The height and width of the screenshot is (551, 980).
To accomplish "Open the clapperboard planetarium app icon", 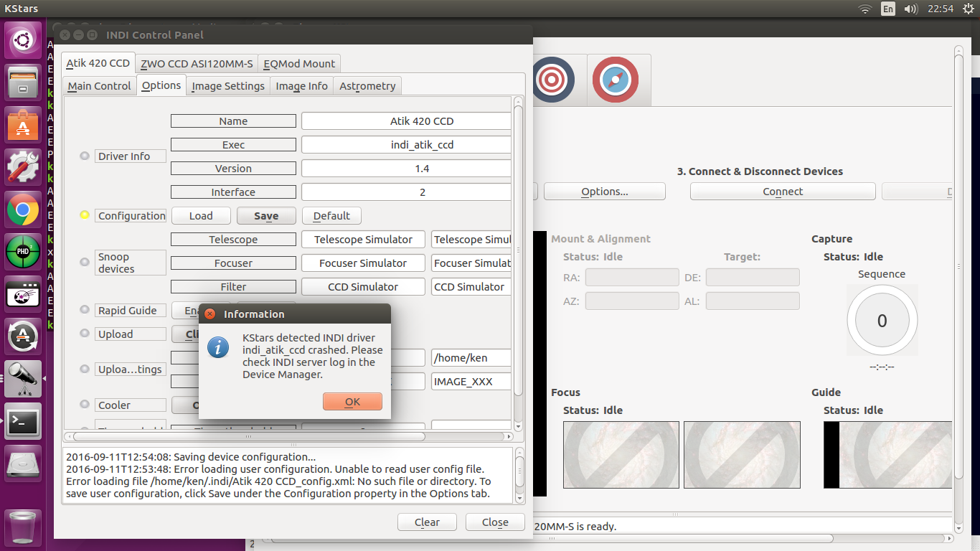I will pos(23,294).
